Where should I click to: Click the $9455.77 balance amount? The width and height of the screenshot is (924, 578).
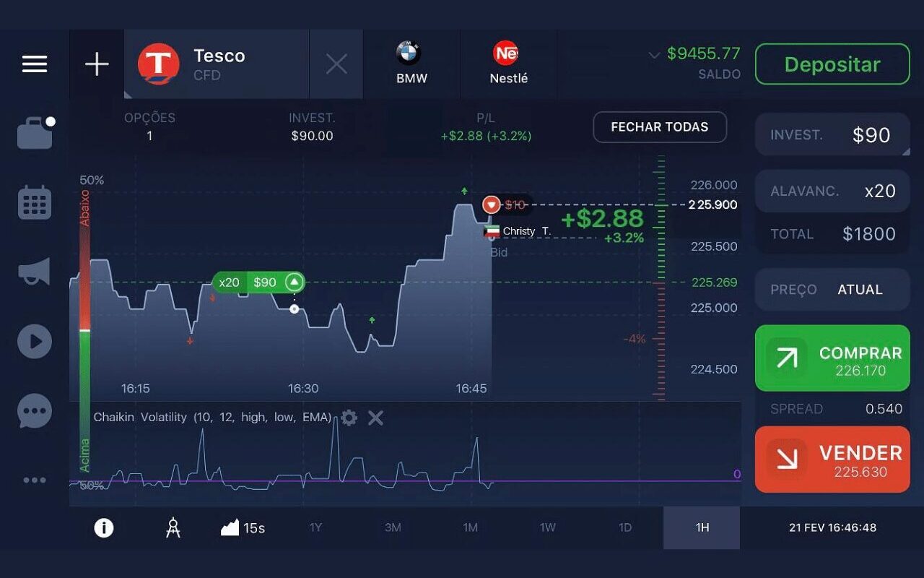pyautogui.click(x=704, y=53)
